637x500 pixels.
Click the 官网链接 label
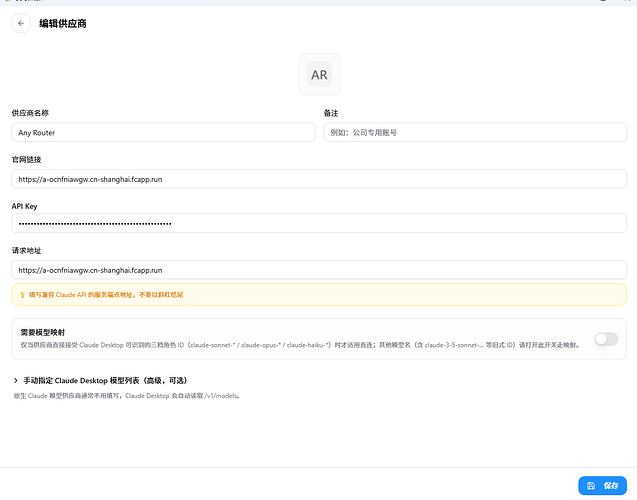(26, 160)
